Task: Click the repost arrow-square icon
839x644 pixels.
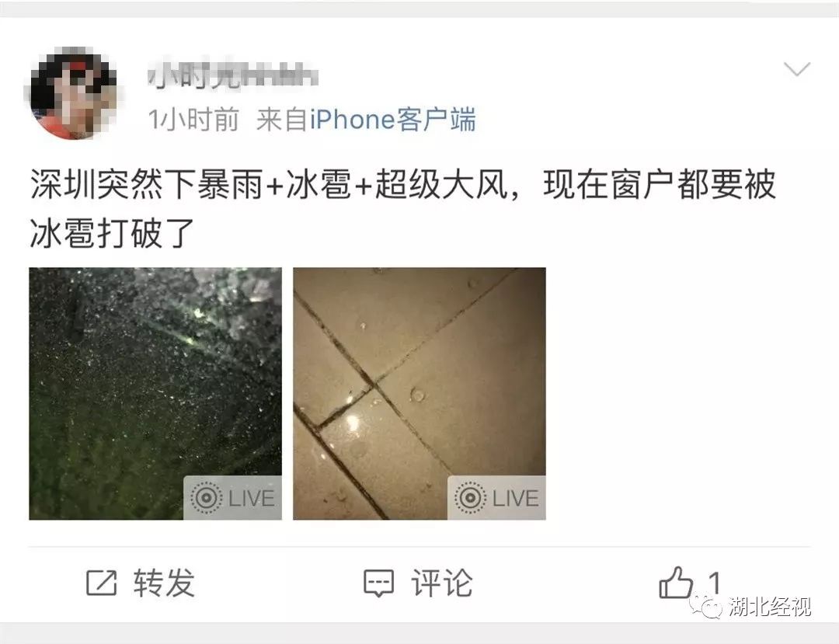Action: pos(101,583)
